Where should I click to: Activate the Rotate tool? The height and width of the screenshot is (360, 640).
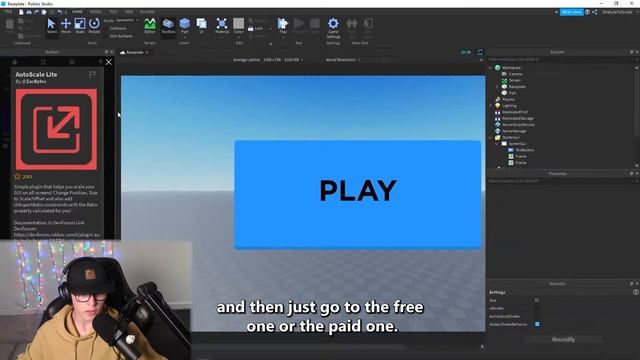tap(94, 26)
